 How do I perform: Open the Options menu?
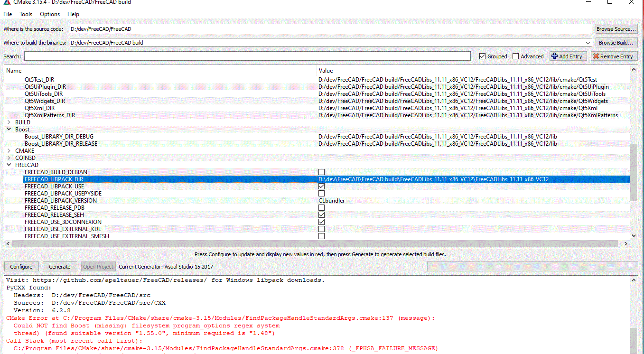[50, 14]
